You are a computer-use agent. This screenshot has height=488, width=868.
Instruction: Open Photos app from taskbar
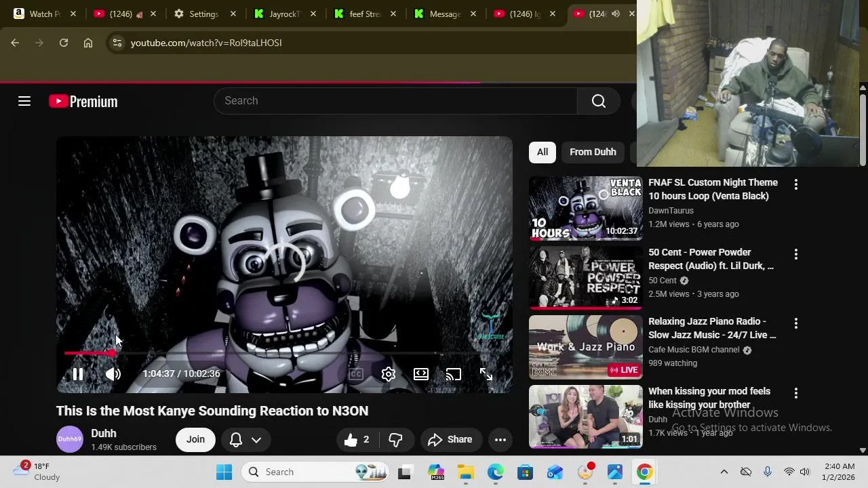615,472
